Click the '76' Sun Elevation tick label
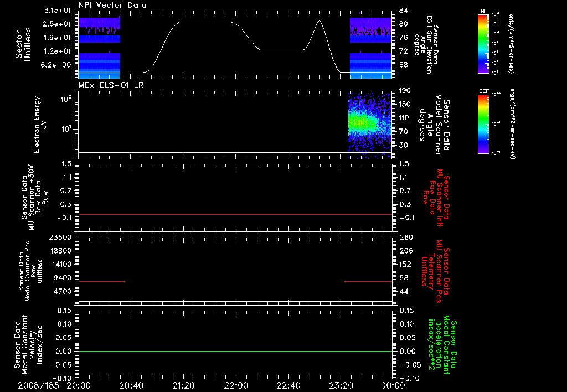Viewport: 567px width, 392px height. (x=404, y=38)
